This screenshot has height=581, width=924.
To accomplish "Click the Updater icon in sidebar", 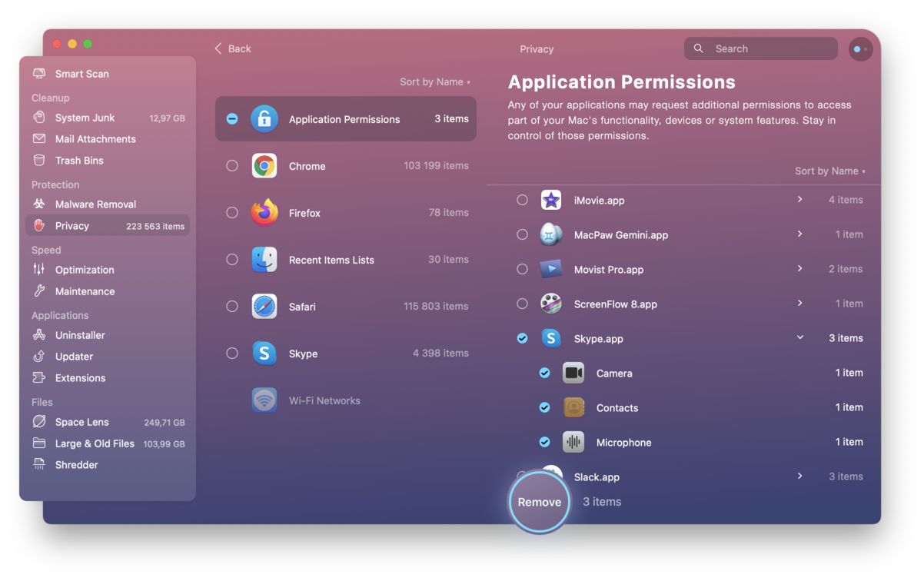I will tap(39, 357).
